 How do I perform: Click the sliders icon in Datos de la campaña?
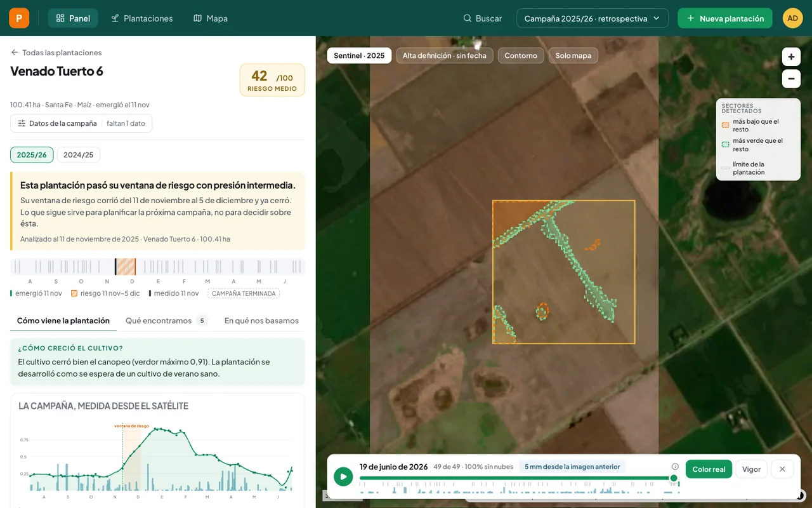(x=22, y=123)
